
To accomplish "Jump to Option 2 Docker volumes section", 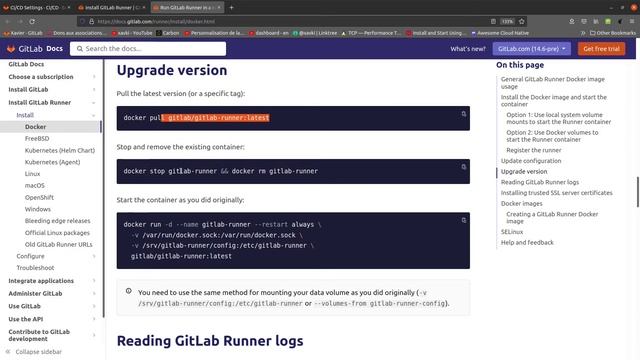I will [x=552, y=136].
